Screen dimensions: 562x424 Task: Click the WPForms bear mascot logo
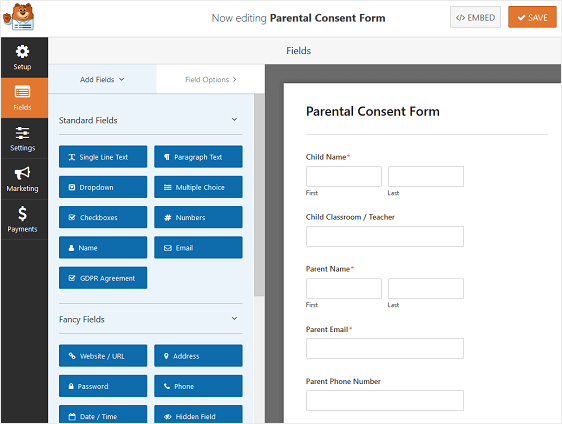click(x=19, y=17)
